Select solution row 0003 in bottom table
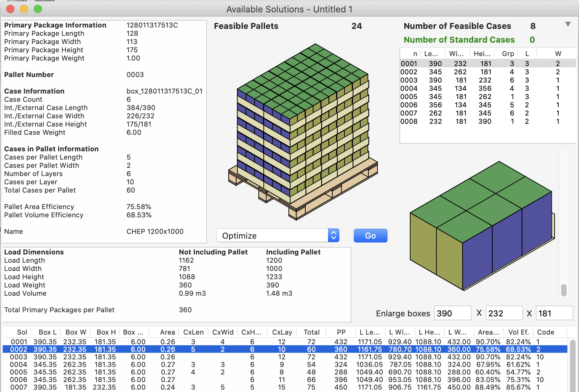This screenshot has width=579, height=392. tap(285, 357)
